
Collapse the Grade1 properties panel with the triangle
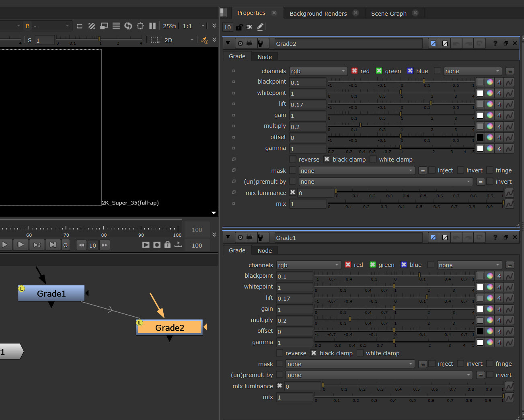pyautogui.click(x=228, y=237)
